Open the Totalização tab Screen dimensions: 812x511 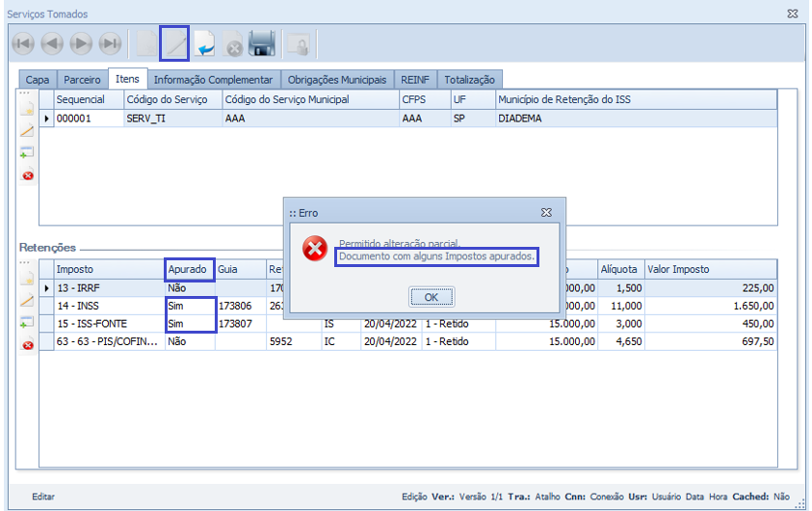pyautogui.click(x=470, y=79)
